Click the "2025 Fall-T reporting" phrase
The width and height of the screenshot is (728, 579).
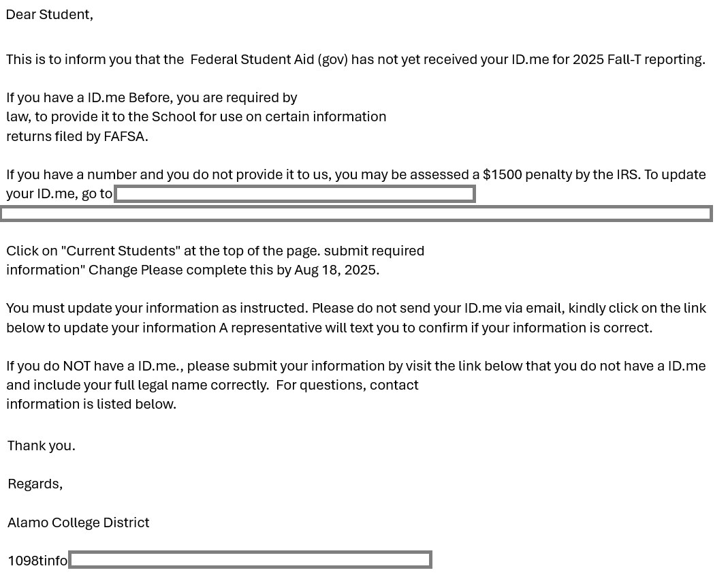638,59
